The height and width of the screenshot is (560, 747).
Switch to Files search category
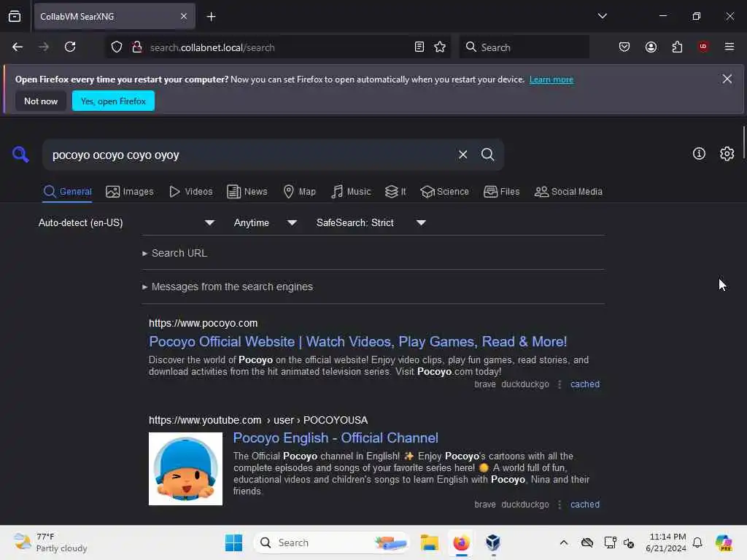[502, 192]
